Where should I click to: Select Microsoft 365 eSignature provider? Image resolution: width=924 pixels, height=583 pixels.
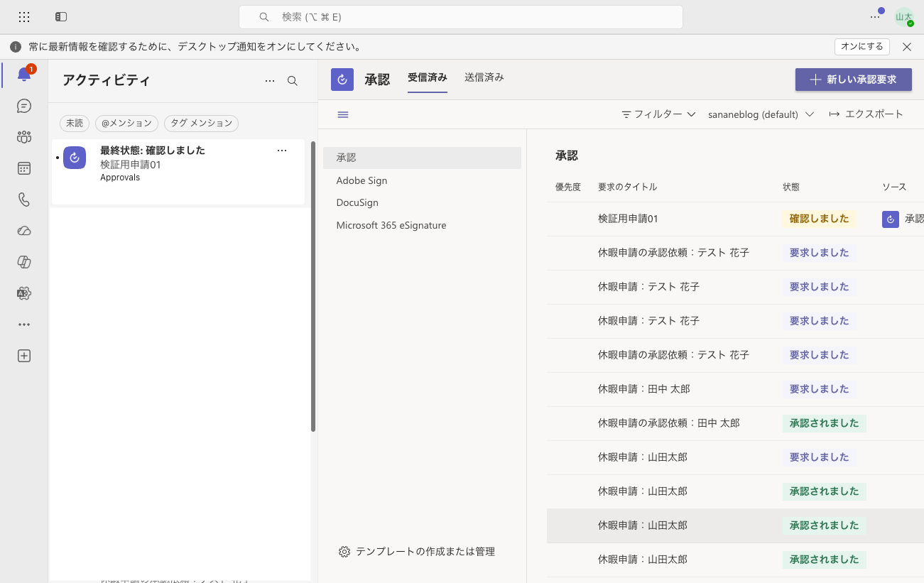pos(422,225)
